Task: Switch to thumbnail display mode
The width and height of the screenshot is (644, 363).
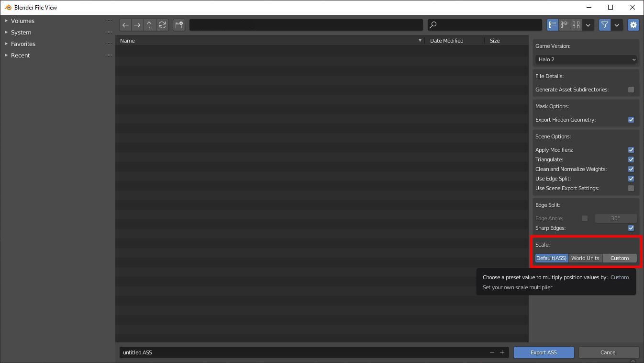Action: [x=576, y=25]
